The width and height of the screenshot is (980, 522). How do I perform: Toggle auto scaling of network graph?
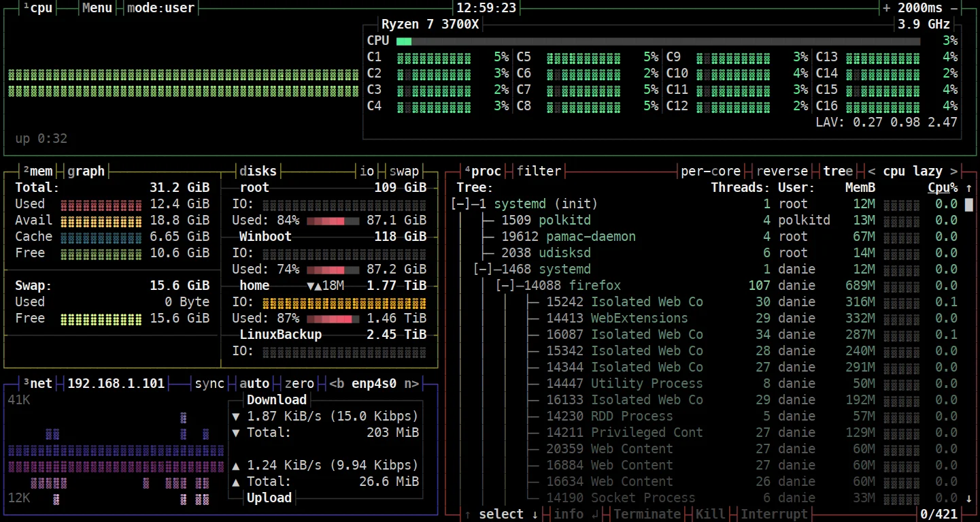tap(255, 384)
